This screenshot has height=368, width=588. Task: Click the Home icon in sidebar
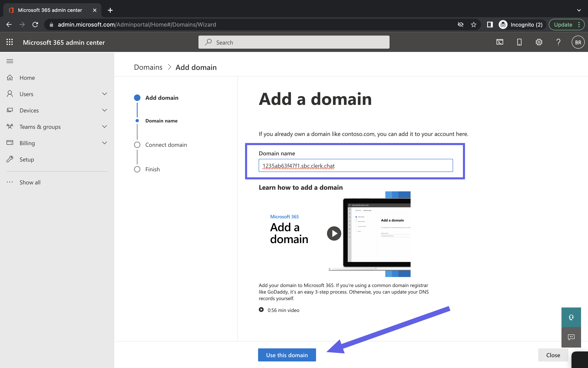[x=10, y=78]
